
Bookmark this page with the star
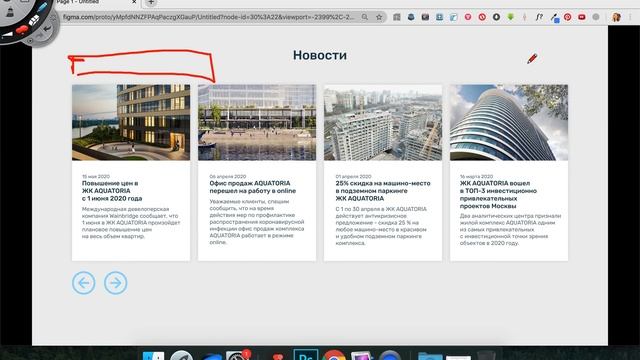(379, 17)
